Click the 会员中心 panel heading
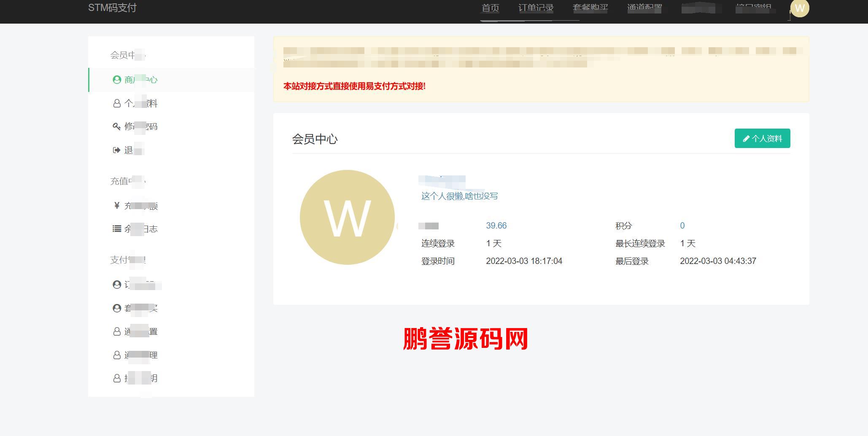The image size is (868, 436). pos(315,139)
